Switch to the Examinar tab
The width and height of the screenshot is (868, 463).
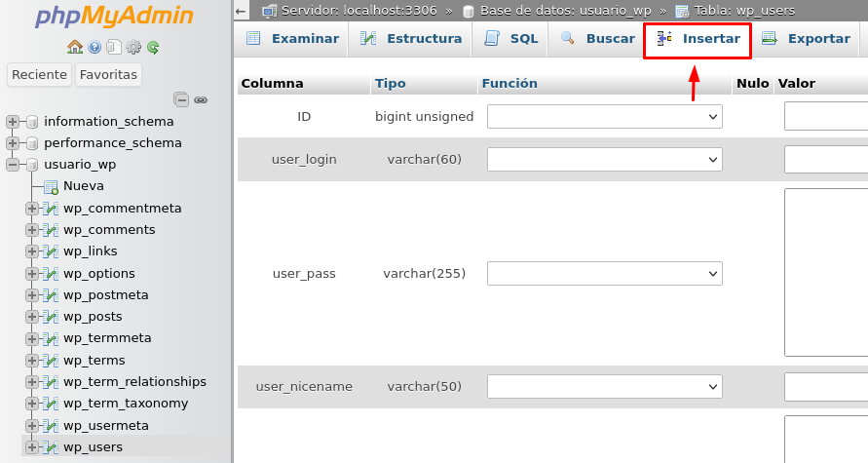coord(292,39)
